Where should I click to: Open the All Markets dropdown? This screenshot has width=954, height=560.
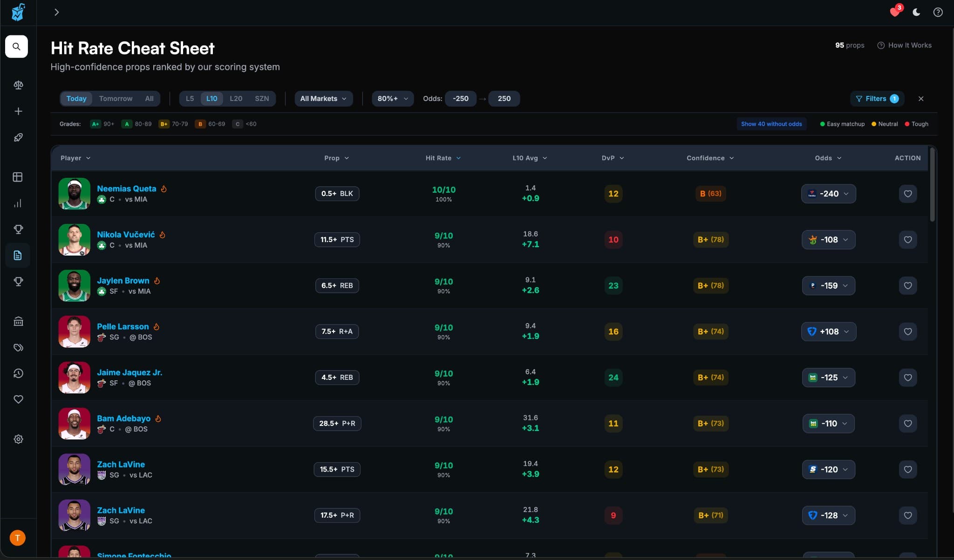pyautogui.click(x=323, y=99)
